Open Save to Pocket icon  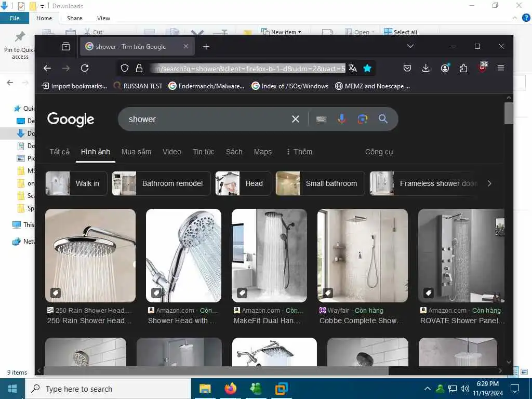click(x=407, y=68)
